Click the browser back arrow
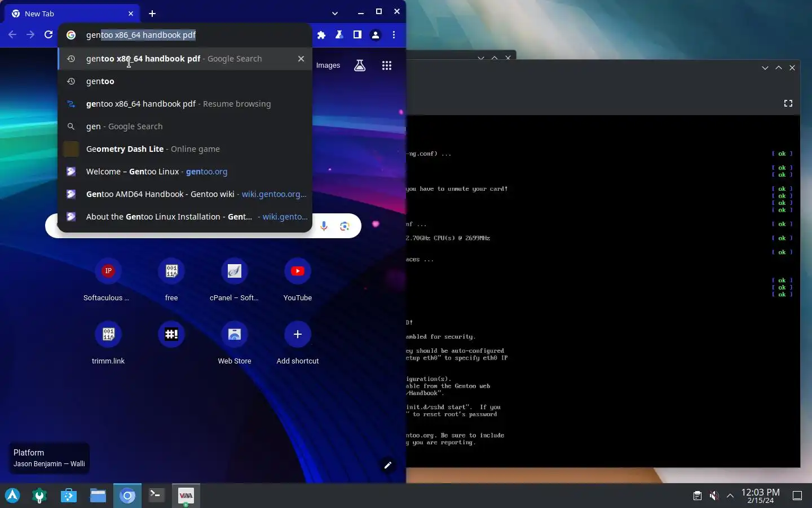The height and width of the screenshot is (508, 812). pos(12,35)
